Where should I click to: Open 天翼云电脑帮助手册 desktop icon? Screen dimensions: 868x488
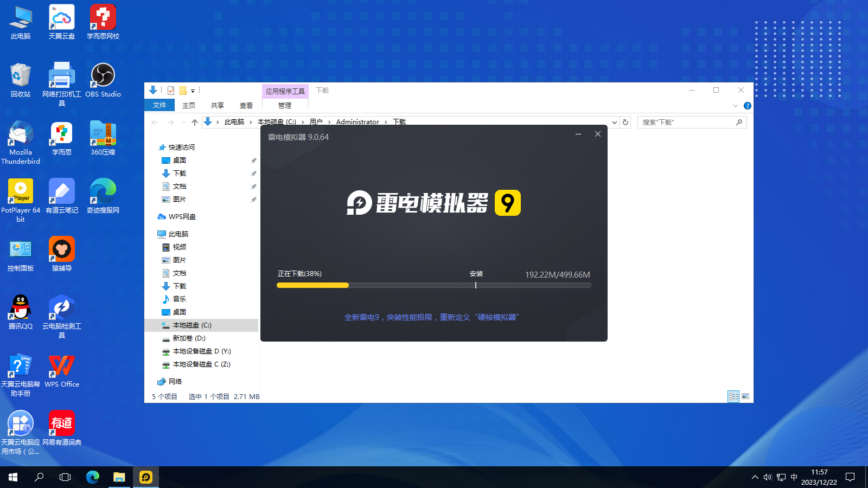coord(21,375)
